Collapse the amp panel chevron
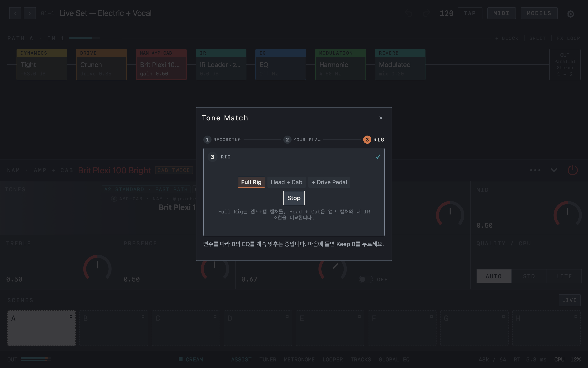The height and width of the screenshot is (368, 588). tap(554, 170)
